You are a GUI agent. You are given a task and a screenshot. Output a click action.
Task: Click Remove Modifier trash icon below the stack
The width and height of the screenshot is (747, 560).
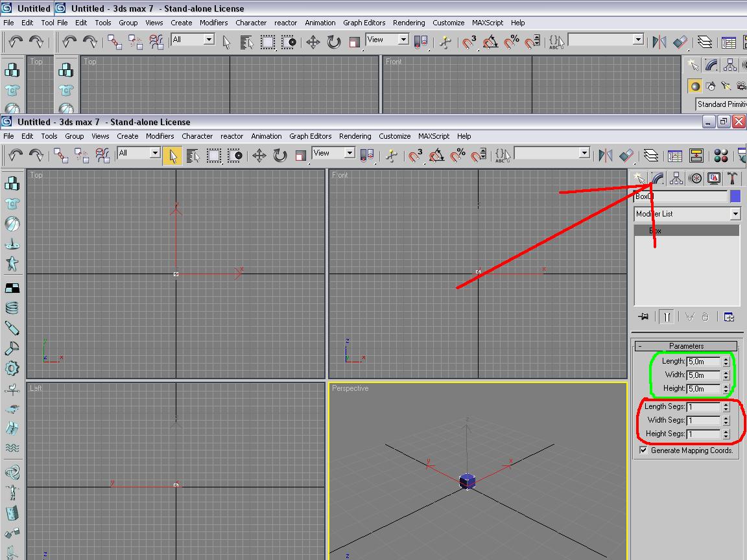click(x=705, y=317)
